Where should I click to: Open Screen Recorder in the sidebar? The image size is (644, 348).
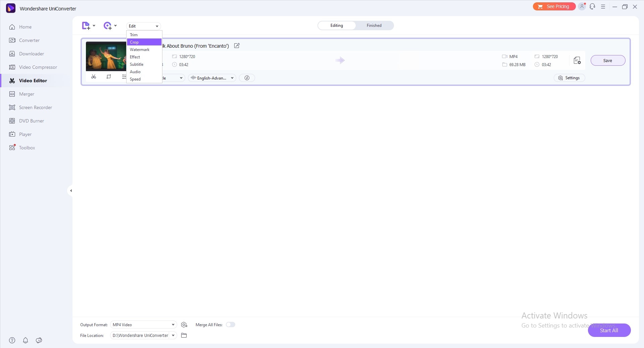pyautogui.click(x=36, y=107)
